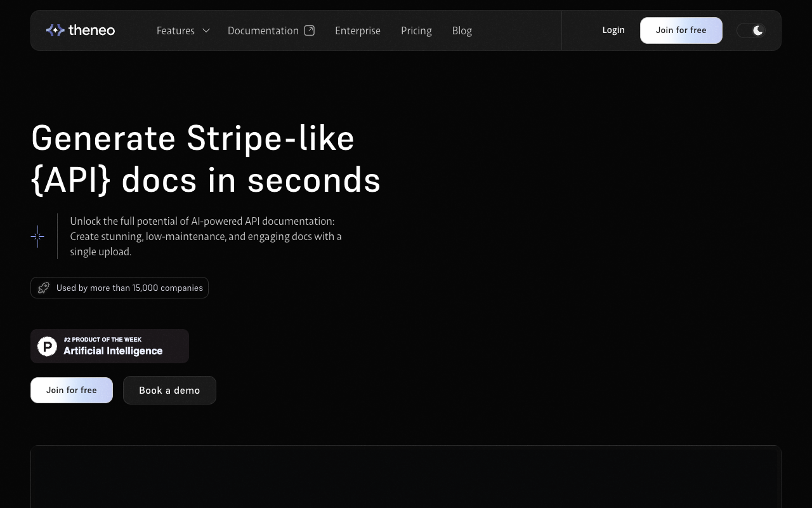Open the Documentation external link
Screen dimensions: 812x508
coord(271,30)
